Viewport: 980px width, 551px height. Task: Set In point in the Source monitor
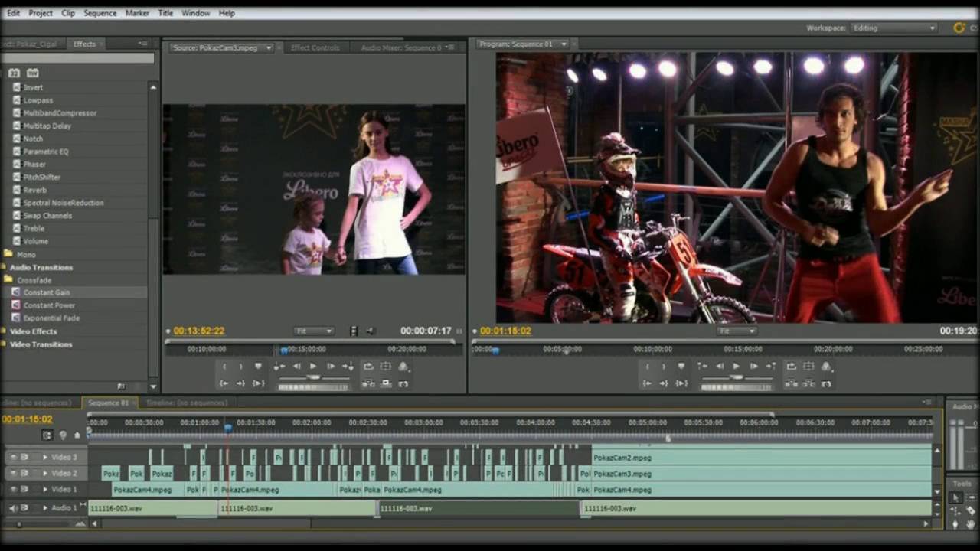(x=224, y=367)
